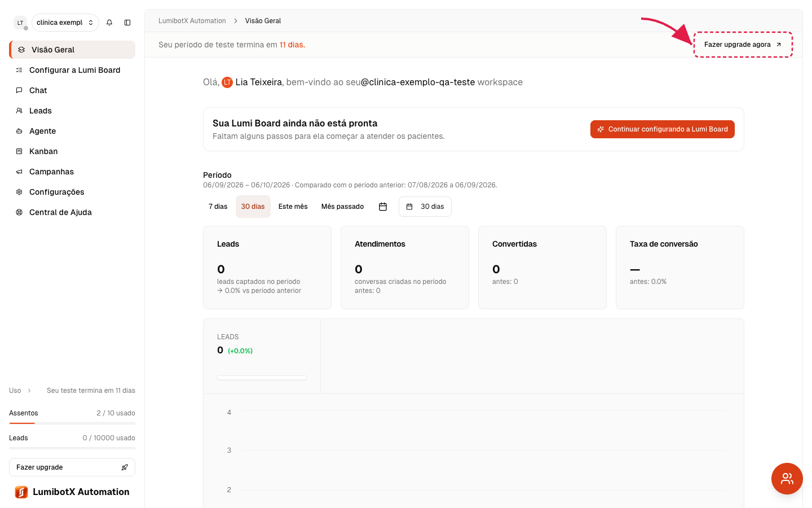812x508 pixels.
Task: Click the LEADS chart summary tile
Action: tap(262, 356)
